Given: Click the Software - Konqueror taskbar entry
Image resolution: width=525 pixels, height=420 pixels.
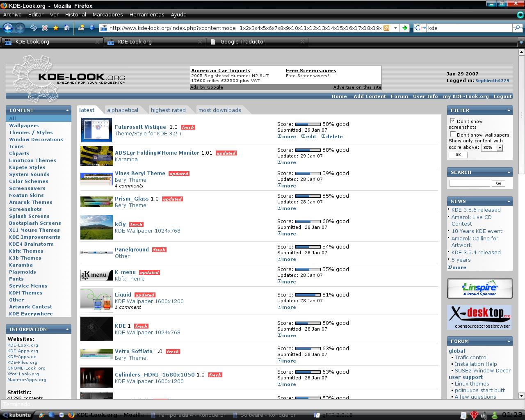Looking at the screenshot, I should [x=264, y=415].
